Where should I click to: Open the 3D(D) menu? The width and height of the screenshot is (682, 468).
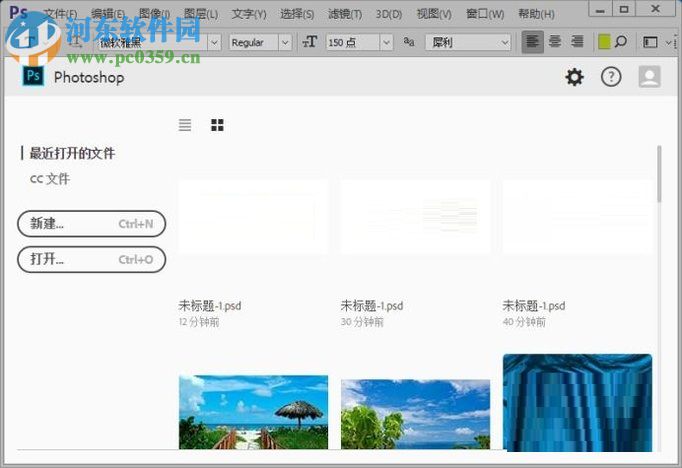[x=389, y=14]
